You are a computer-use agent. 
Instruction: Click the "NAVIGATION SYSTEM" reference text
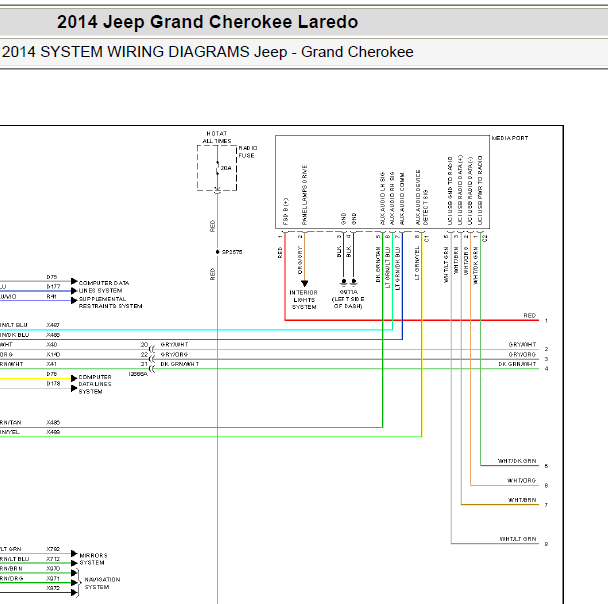(102, 583)
